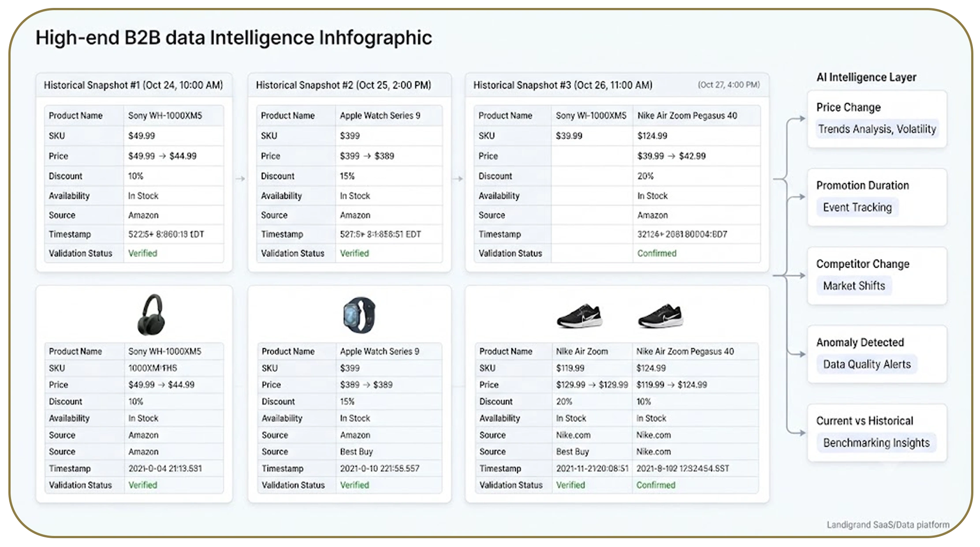Select the Historical Snapshot #1 header

pyautogui.click(x=134, y=85)
